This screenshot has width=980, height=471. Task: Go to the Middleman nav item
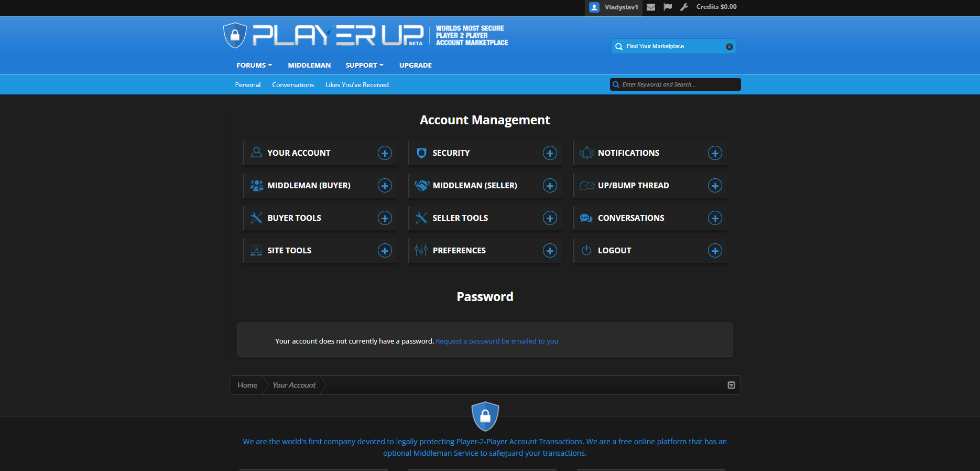[x=309, y=65]
